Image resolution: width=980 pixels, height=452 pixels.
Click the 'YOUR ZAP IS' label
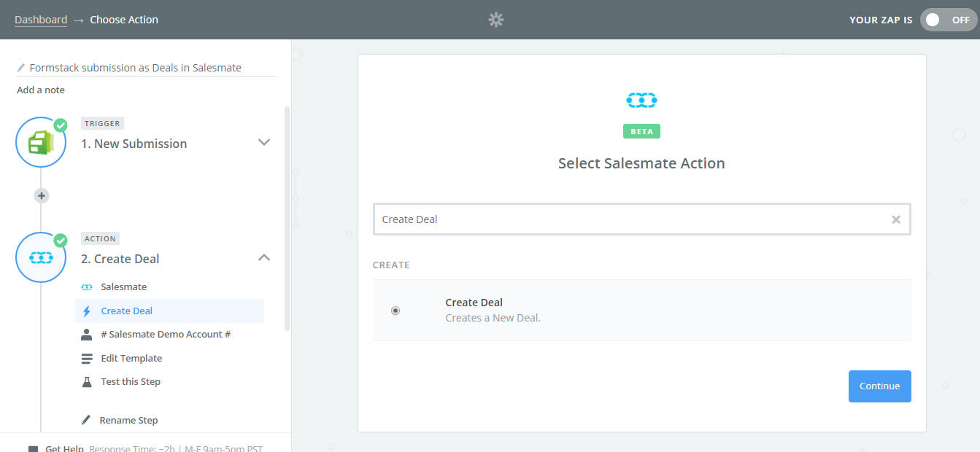coord(881,20)
